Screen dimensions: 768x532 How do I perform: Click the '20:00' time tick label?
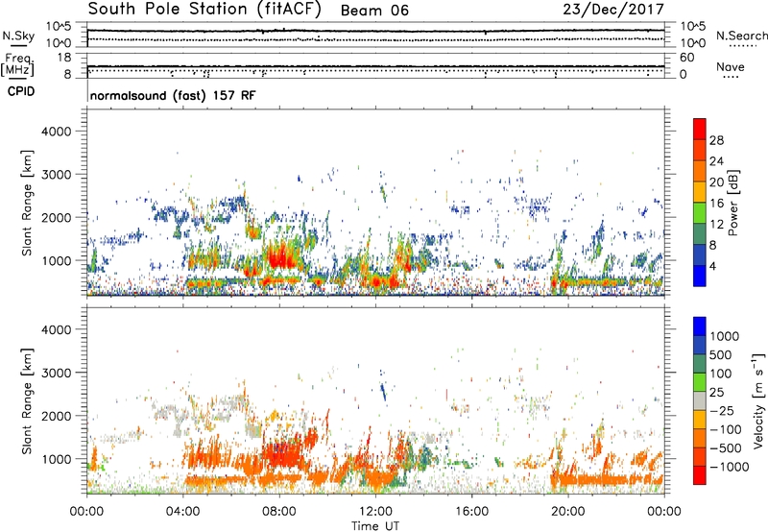[567, 512]
